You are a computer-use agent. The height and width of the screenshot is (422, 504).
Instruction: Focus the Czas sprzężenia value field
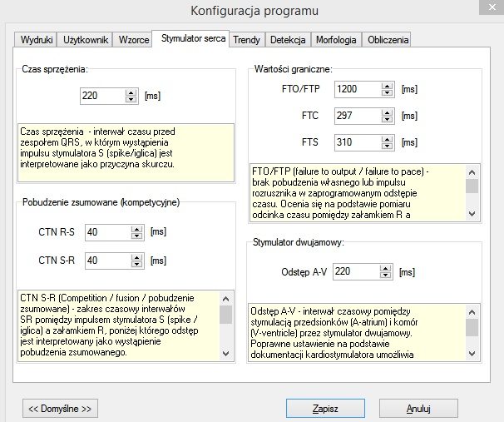coord(101,97)
